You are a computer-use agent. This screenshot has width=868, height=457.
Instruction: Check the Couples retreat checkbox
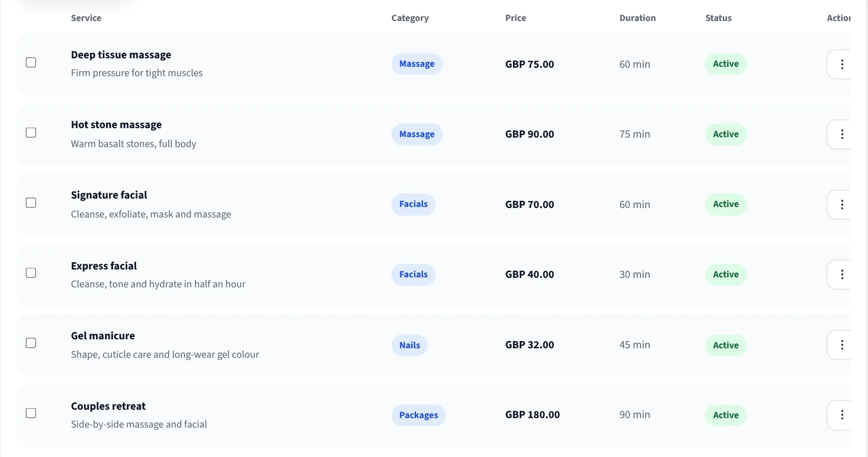[x=31, y=413]
